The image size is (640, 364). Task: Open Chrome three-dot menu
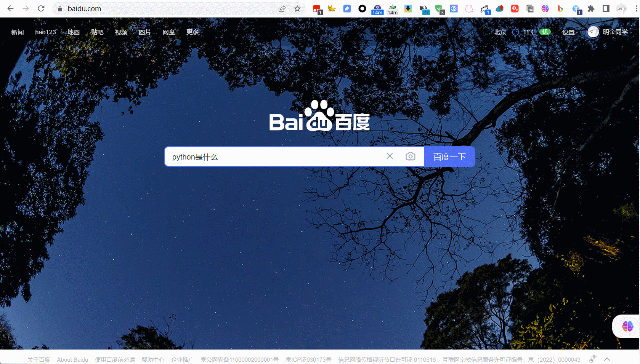click(x=636, y=9)
